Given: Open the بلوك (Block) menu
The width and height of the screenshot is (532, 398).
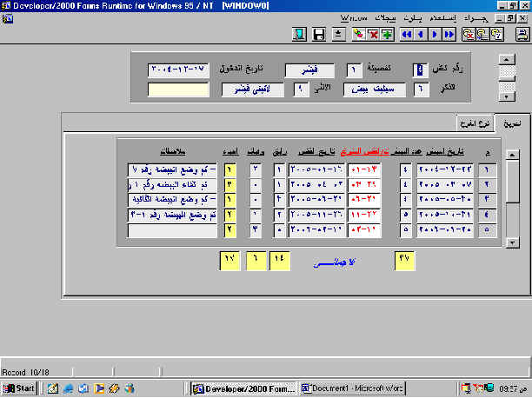Looking at the screenshot, I should click(x=413, y=18).
